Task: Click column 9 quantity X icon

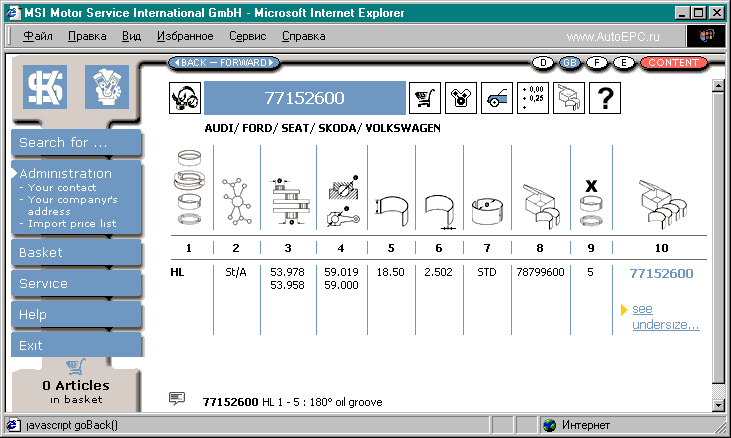Action: point(591,203)
